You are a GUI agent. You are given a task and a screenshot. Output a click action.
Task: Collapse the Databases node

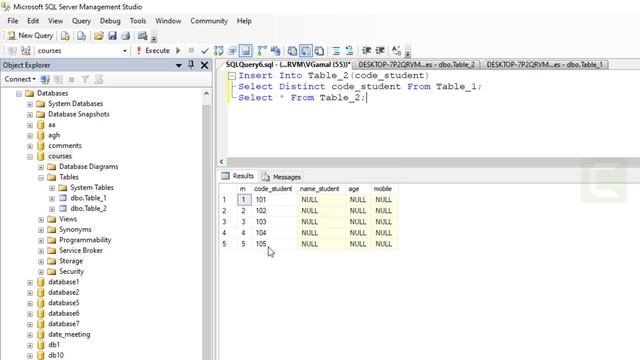pos(19,93)
